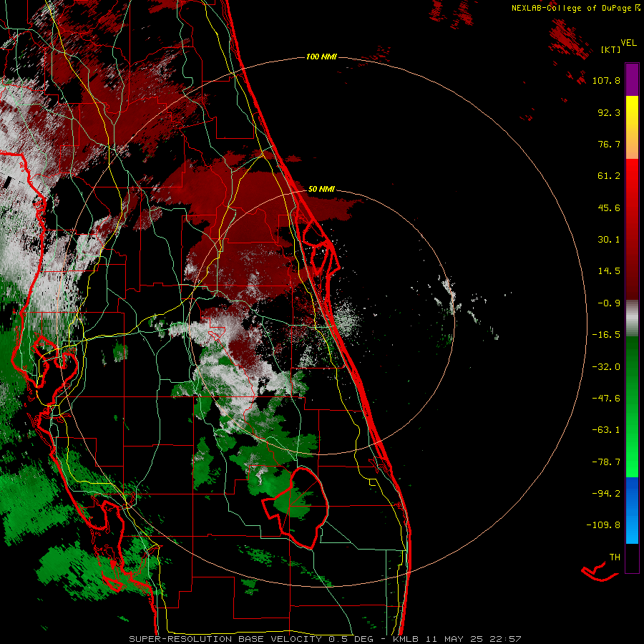
Task: Click the [KT] units label
Action: tap(610, 49)
